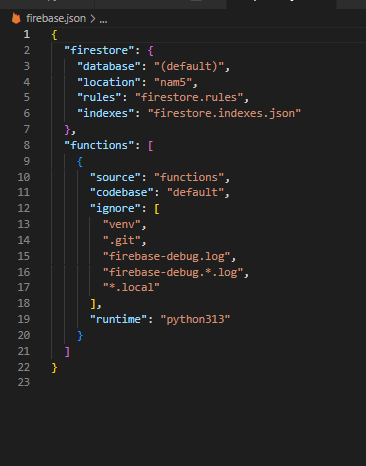366x466 pixels.
Task: Click the pink opening bracket after "functions"
Action: (151, 146)
